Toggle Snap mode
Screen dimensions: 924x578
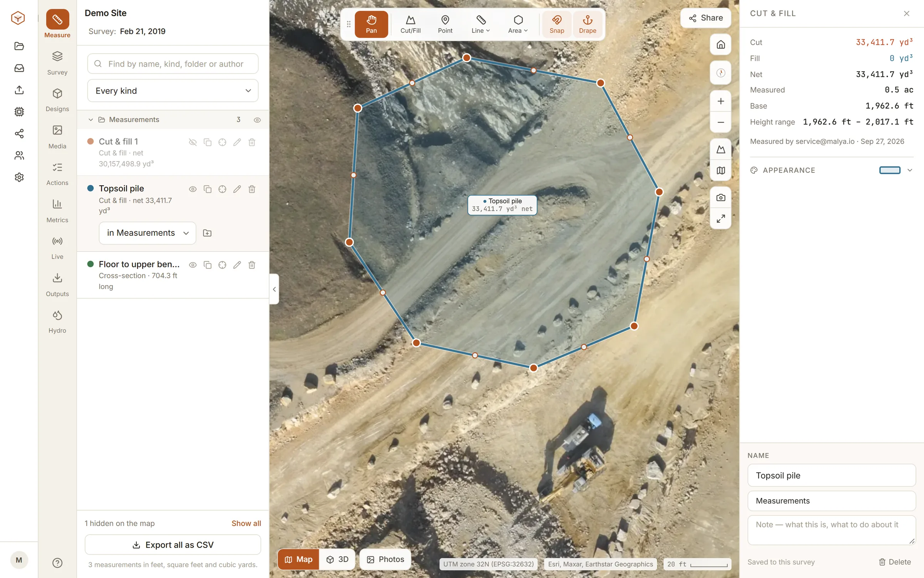coord(557,24)
